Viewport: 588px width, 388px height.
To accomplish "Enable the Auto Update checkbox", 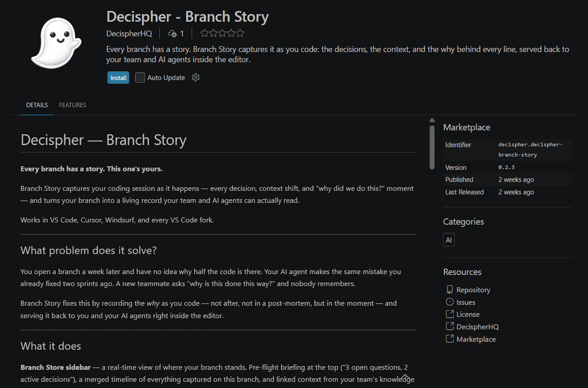I will coord(140,78).
